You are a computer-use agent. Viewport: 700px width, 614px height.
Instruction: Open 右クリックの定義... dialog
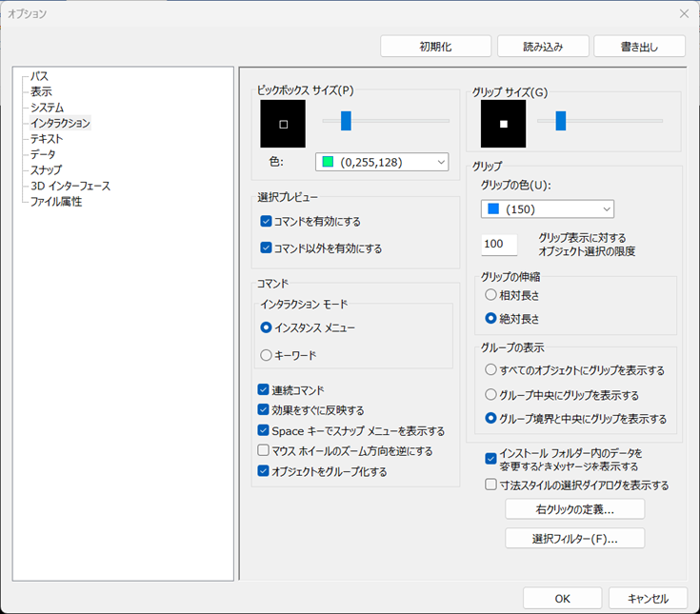575,509
